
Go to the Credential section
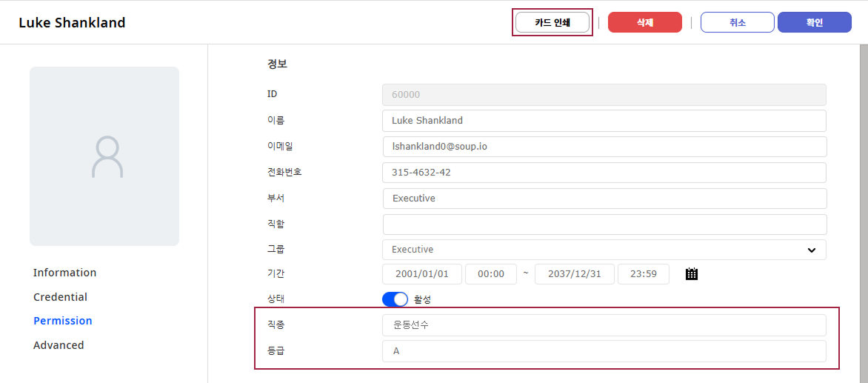(60, 297)
